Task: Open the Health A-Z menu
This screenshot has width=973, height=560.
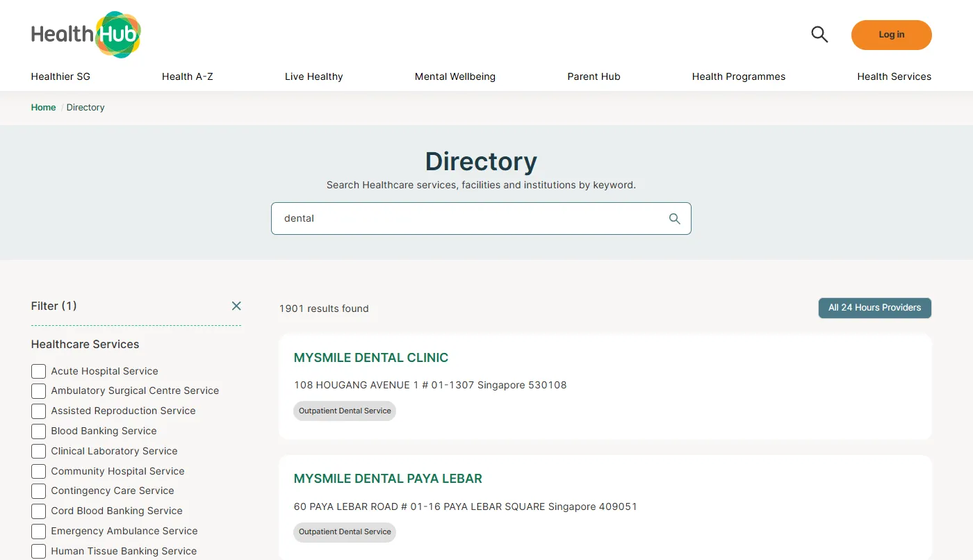Action: pyautogui.click(x=188, y=76)
